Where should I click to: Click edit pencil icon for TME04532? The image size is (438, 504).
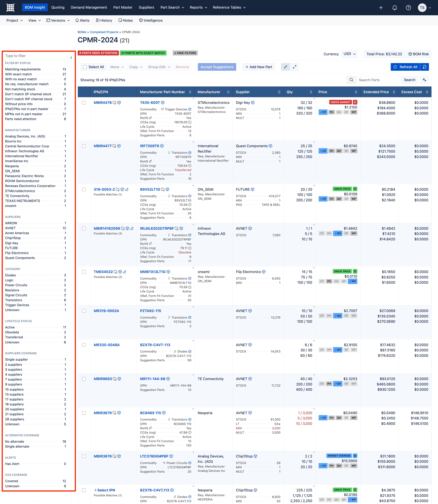[125, 272]
